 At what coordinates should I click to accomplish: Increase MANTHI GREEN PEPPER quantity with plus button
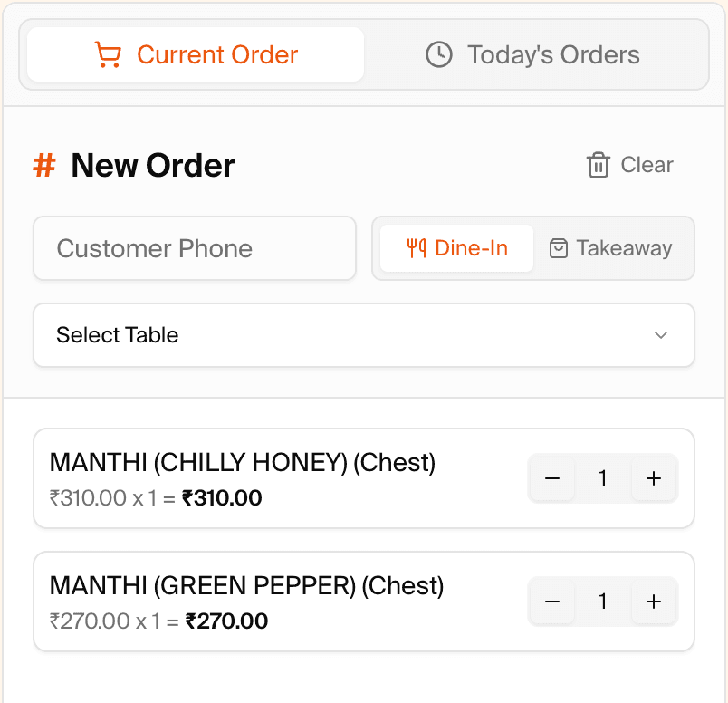click(x=654, y=601)
